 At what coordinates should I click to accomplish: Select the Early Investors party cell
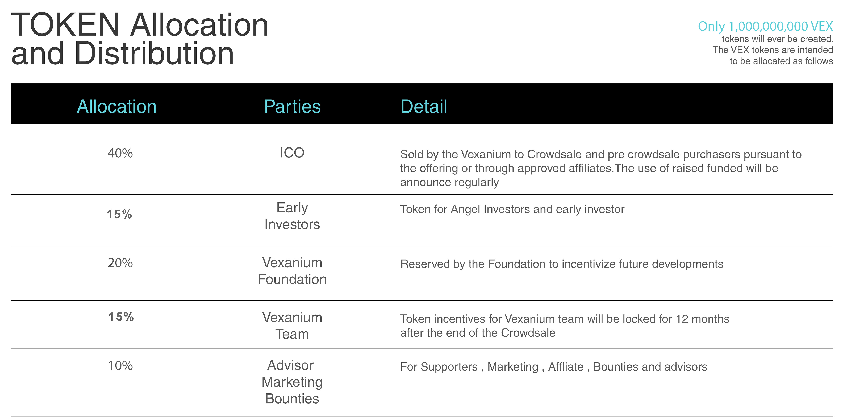click(292, 216)
